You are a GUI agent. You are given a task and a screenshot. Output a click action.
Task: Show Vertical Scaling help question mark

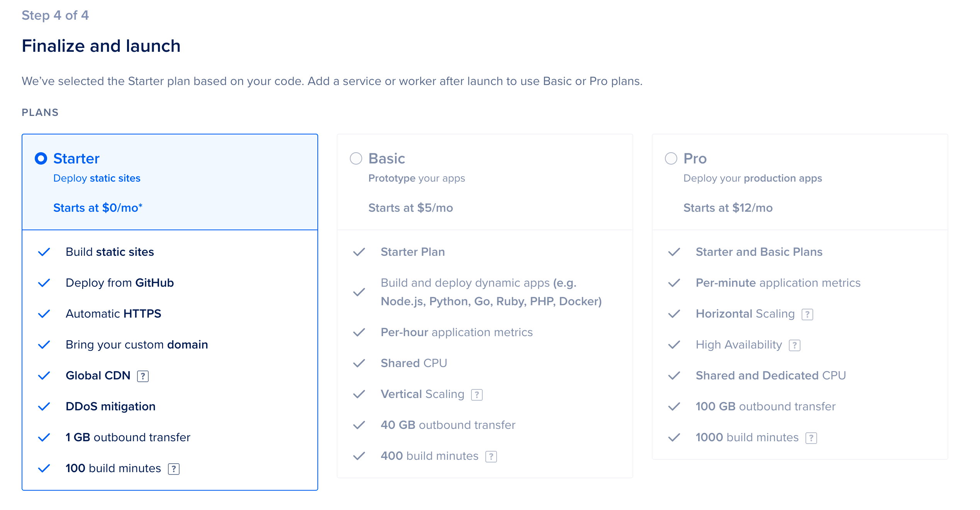click(477, 394)
